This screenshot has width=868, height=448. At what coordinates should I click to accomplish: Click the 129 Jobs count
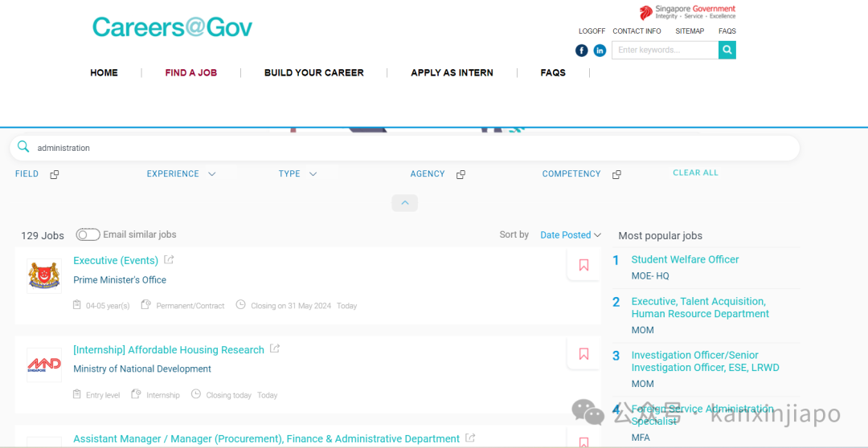43,235
